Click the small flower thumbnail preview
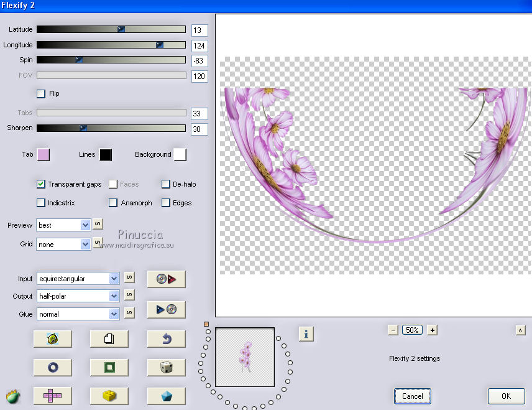 tap(245, 357)
